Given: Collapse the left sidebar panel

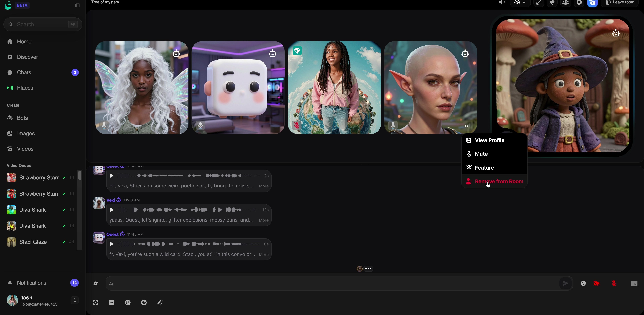Looking at the screenshot, I should coord(77,6).
